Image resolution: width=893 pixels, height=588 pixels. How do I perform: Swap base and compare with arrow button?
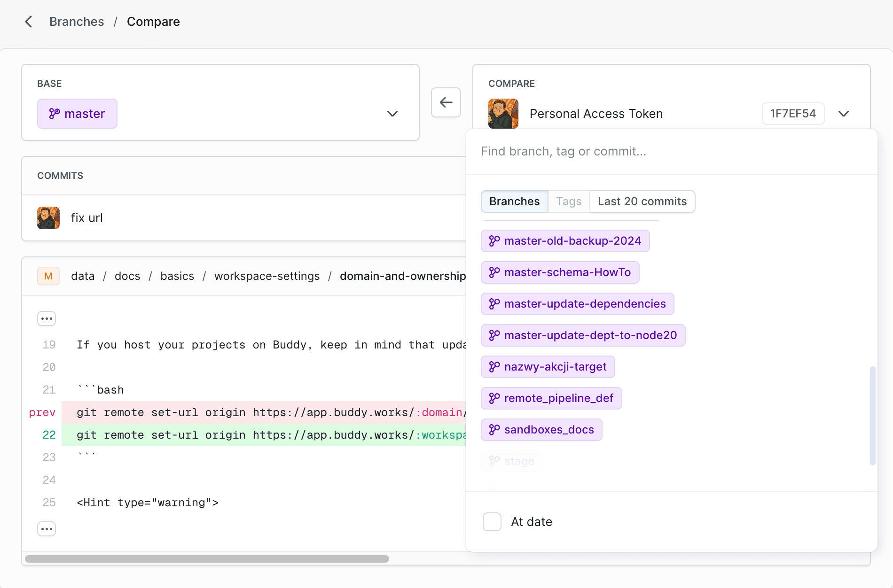click(446, 102)
